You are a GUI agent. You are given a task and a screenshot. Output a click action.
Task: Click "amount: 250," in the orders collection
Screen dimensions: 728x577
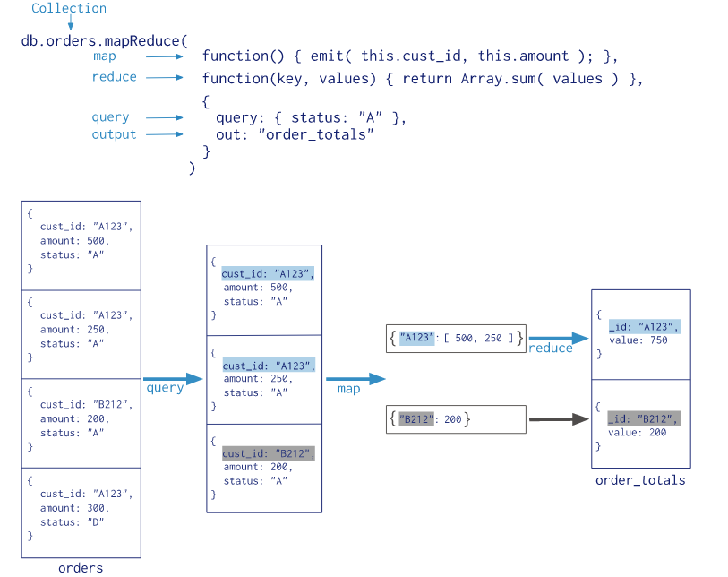pyautogui.click(x=74, y=330)
